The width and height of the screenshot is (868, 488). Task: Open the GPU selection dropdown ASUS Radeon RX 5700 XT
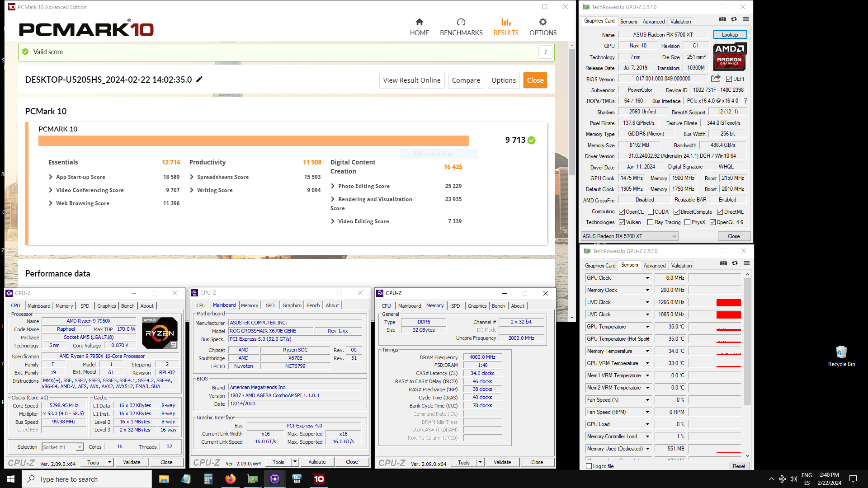629,236
